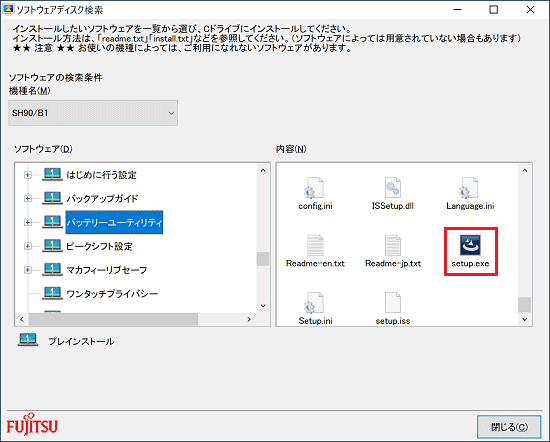Select the バックアップガイド tree item

102,199
